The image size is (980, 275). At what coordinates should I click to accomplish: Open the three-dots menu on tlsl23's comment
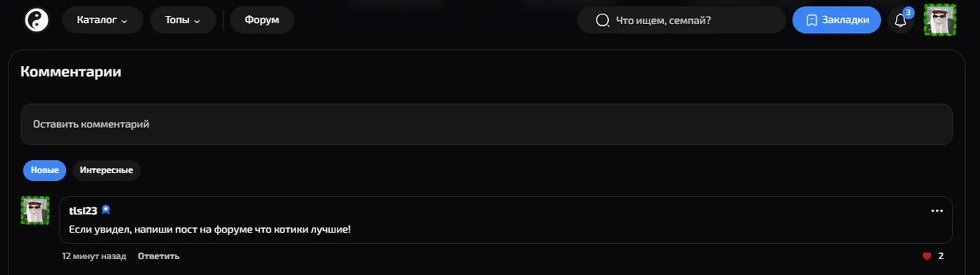pos(937,211)
